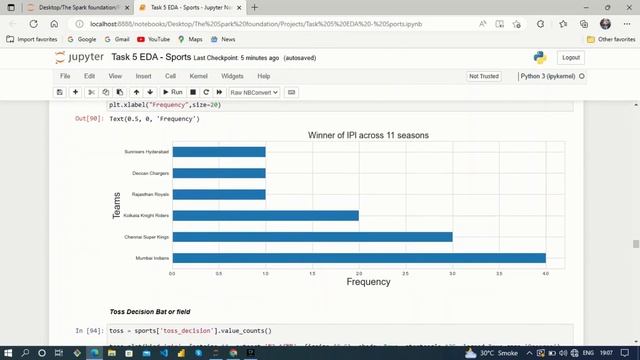Interrupt the kernel with the stop square icon
This screenshot has width=640, height=360.
(x=193, y=92)
